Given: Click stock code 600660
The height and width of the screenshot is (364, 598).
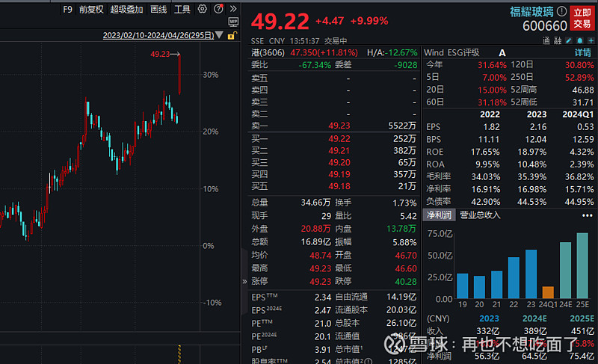Looking at the screenshot, I should (545, 26).
